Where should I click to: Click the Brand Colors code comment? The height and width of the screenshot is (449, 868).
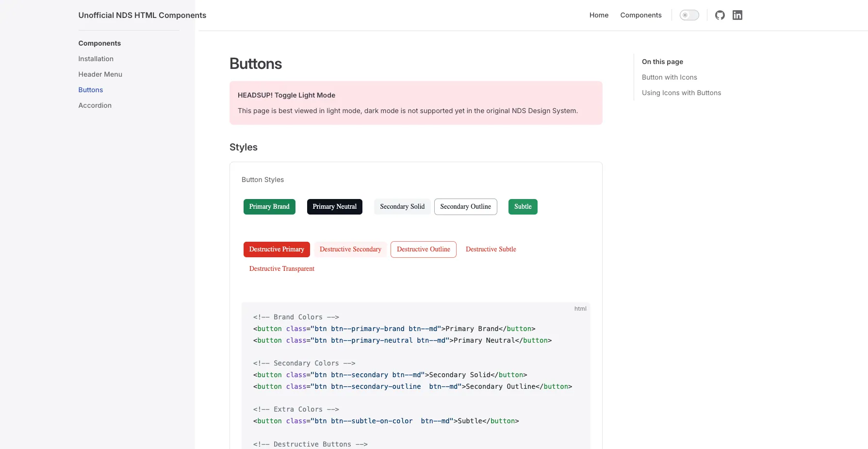pos(296,317)
